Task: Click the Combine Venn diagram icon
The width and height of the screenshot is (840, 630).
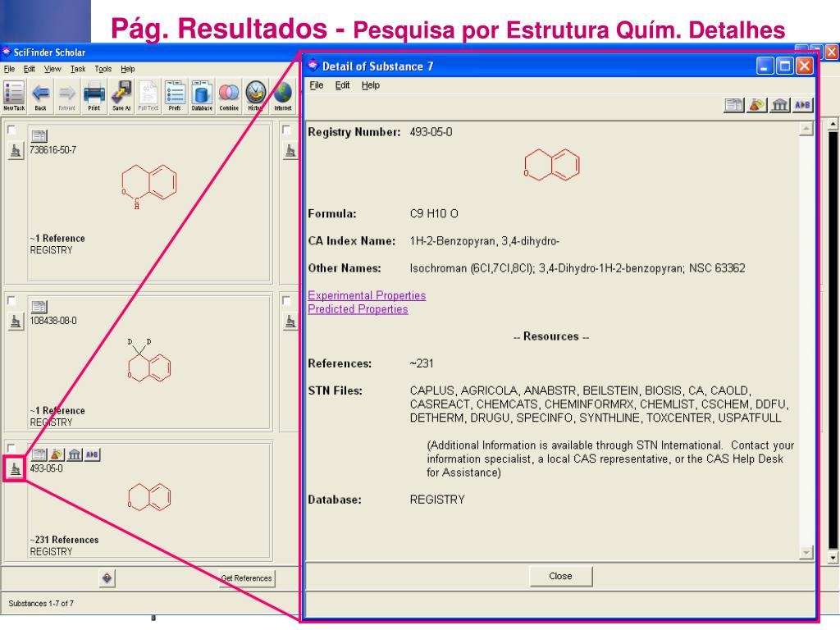Action: pyautogui.click(x=229, y=96)
